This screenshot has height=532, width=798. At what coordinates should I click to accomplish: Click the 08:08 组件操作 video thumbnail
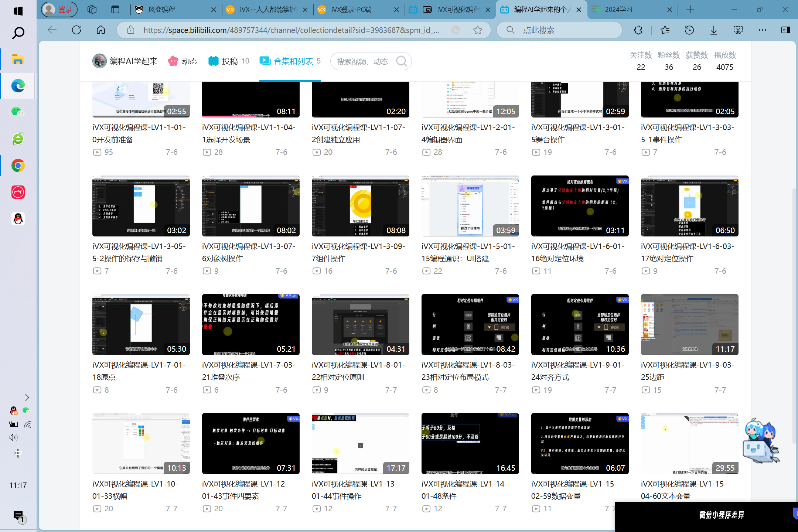(x=361, y=206)
